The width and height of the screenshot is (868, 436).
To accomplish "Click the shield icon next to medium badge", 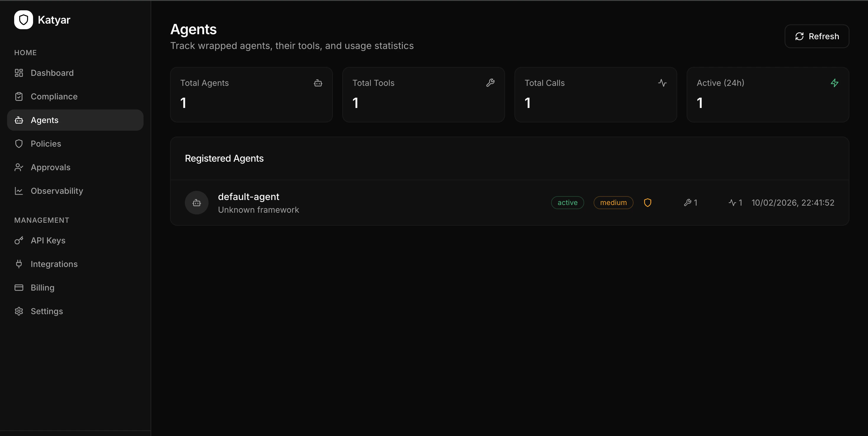I will click(648, 202).
